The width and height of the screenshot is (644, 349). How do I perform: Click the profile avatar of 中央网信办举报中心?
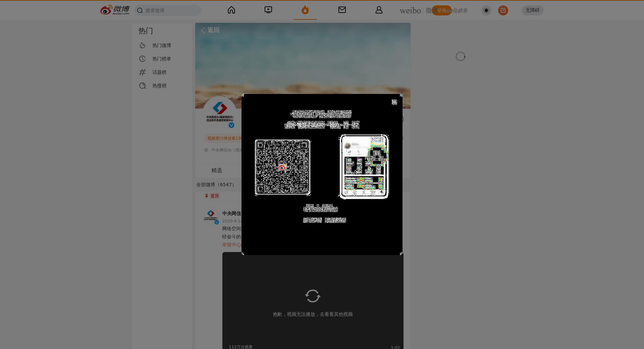pyautogui.click(x=220, y=113)
